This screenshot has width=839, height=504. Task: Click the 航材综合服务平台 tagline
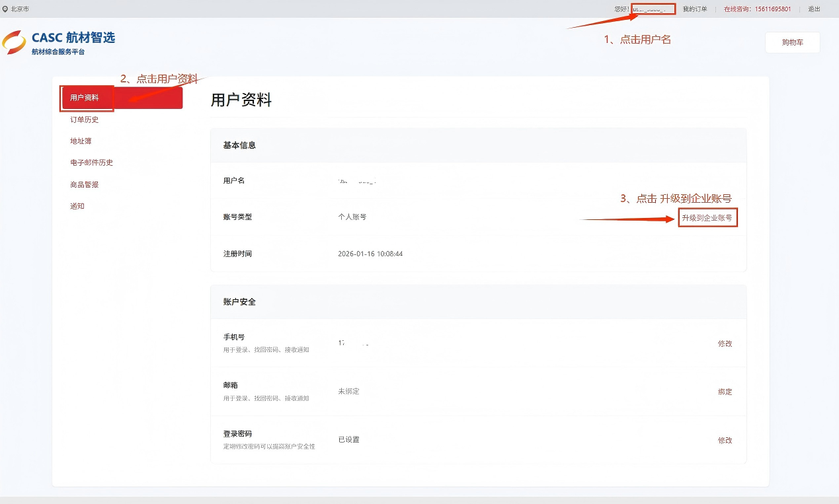point(58,52)
